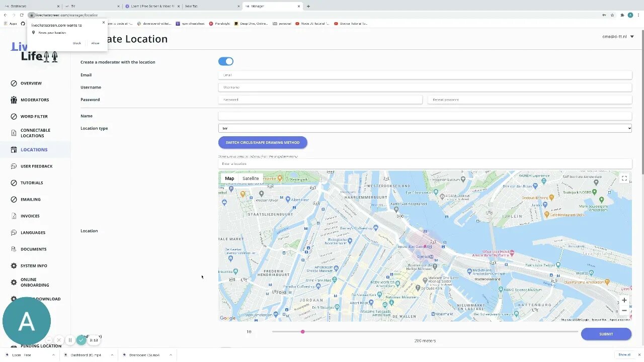Zoom in on the map with plus
The height and width of the screenshot is (362, 644).
[624, 300]
